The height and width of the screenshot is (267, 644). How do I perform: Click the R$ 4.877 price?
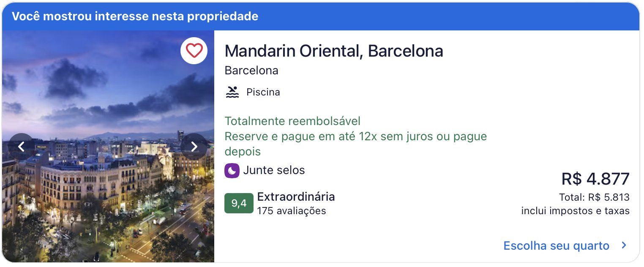pos(595,179)
